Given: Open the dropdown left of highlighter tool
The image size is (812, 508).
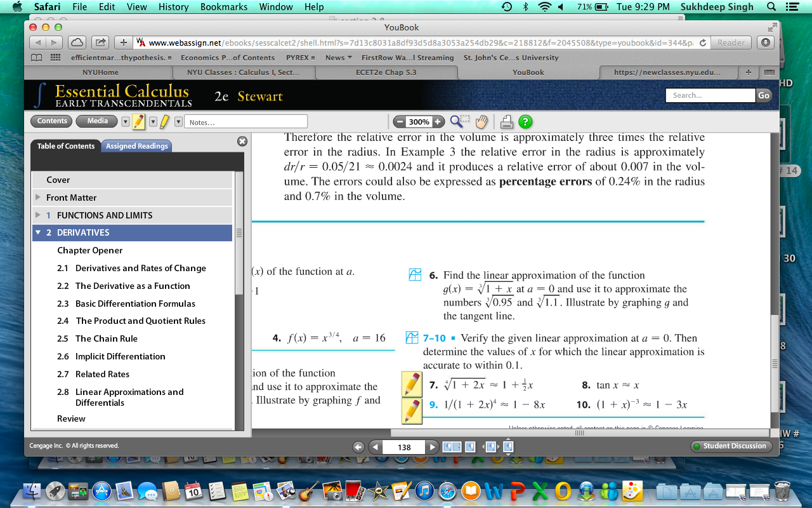Looking at the screenshot, I should pos(152,122).
